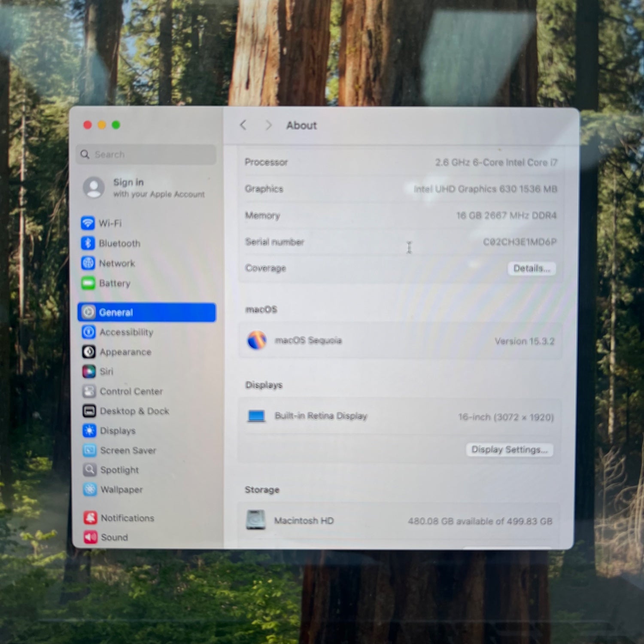Open the Notifications bell icon
The width and height of the screenshot is (644, 644).
point(90,518)
